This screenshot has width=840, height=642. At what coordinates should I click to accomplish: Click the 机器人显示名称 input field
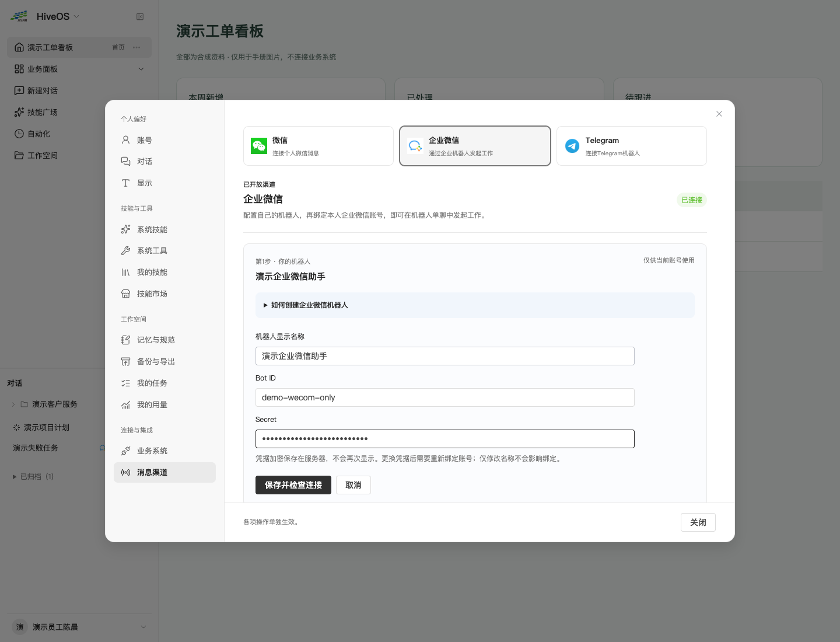tap(445, 356)
